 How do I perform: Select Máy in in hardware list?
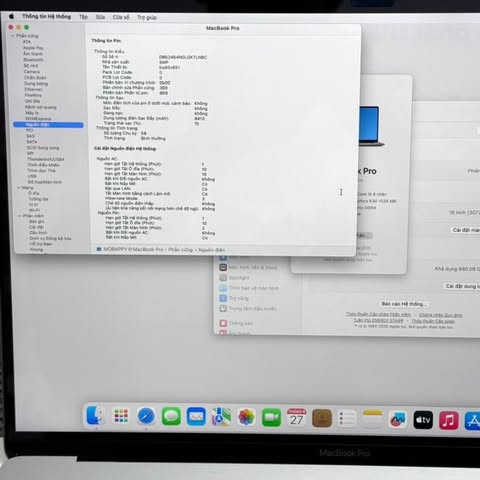[32, 113]
